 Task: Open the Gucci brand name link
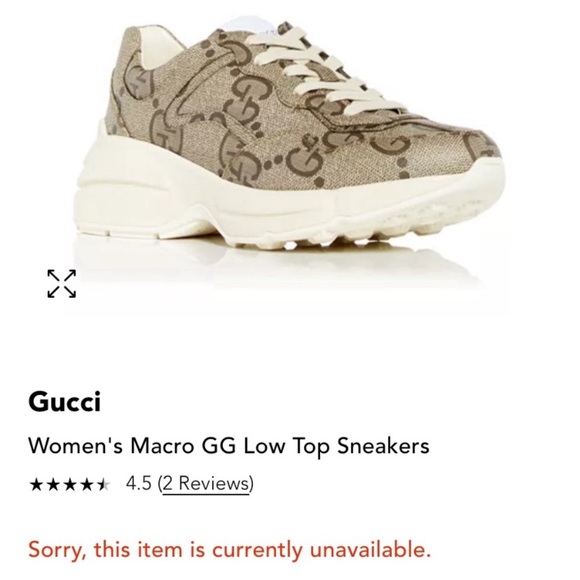pyautogui.click(x=64, y=402)
